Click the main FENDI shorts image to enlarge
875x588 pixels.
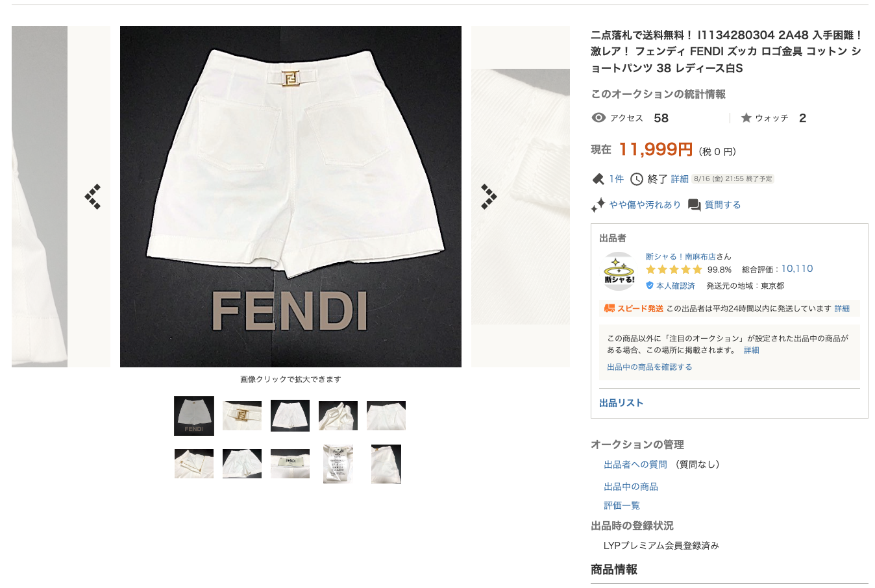(291, 197)
